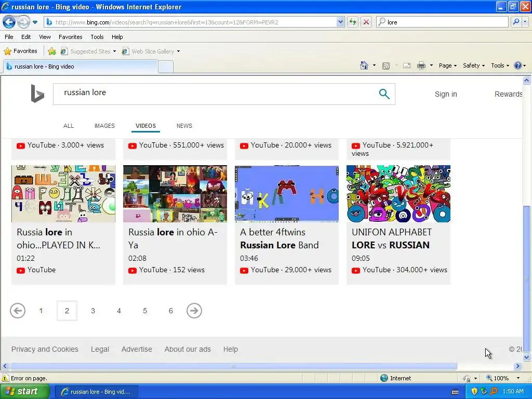Open the search provider dropdown arrow

(x=525, y=22)
